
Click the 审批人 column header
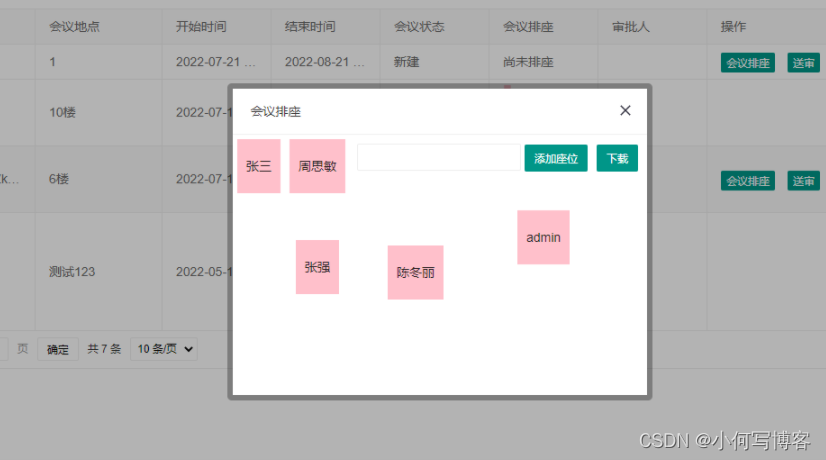coord(631,26)
